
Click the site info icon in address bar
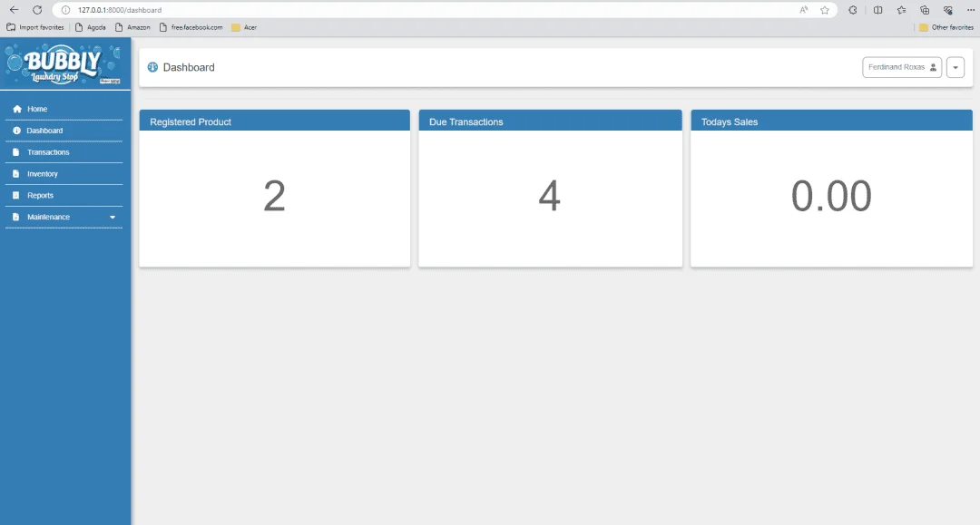65,10
